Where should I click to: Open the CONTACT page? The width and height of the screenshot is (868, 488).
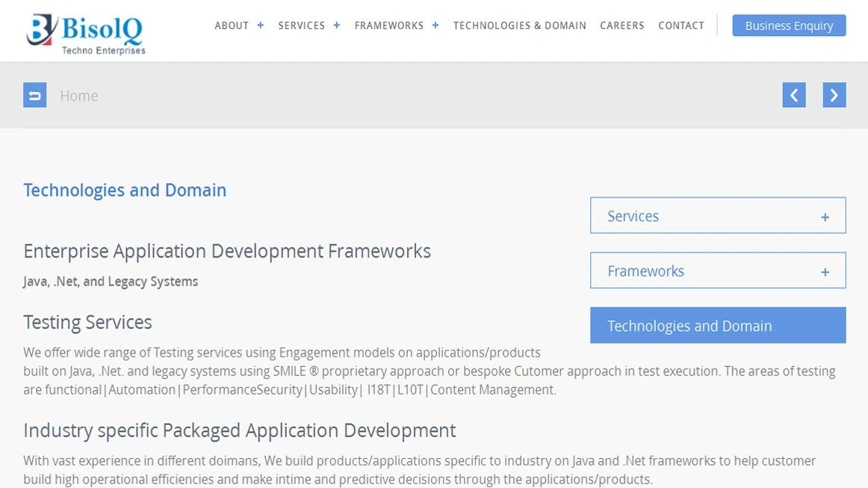(x=681, y=25)
